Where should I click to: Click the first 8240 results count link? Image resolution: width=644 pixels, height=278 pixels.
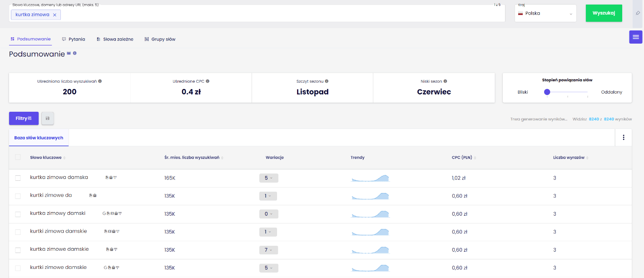click(594, 119)
